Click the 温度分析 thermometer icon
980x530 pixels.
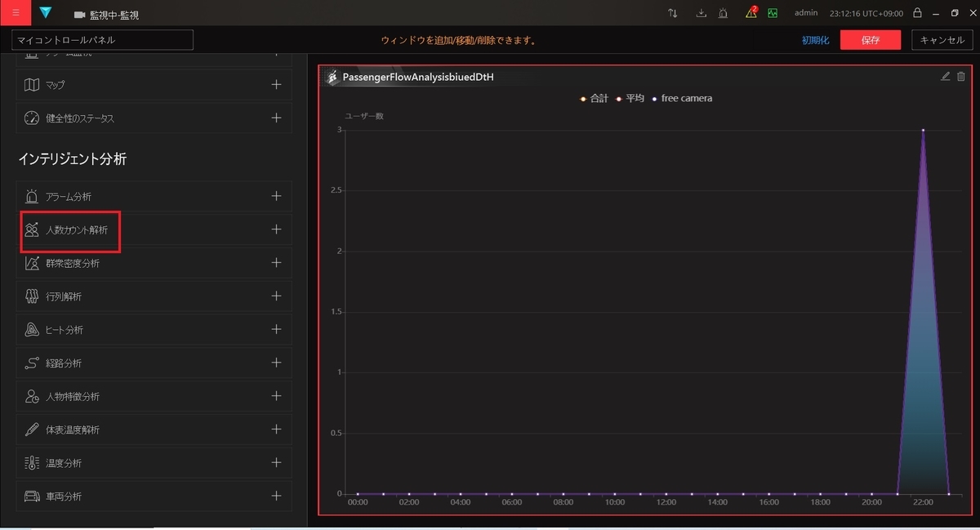32,463
